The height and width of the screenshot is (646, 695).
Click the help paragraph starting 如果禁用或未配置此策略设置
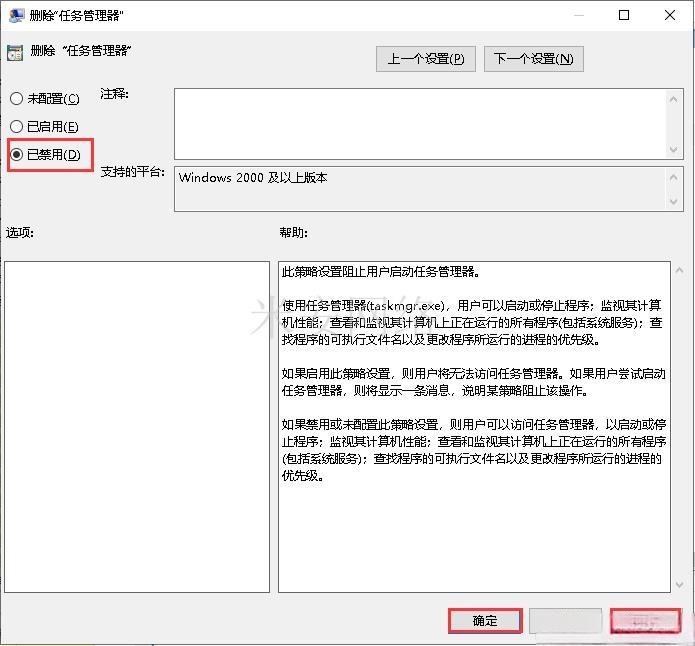(474, 450)
